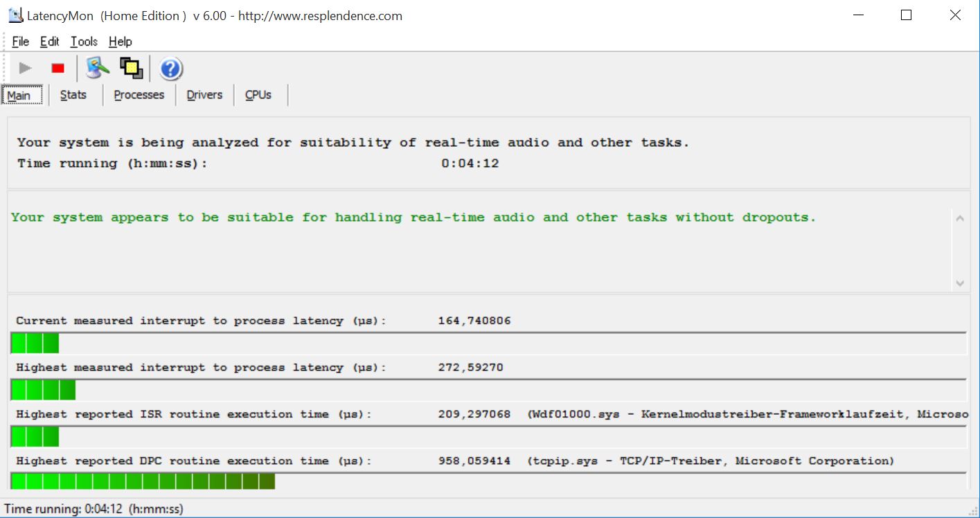Click 'Highest reported ISR routine execution time' label

coord(193,414)
